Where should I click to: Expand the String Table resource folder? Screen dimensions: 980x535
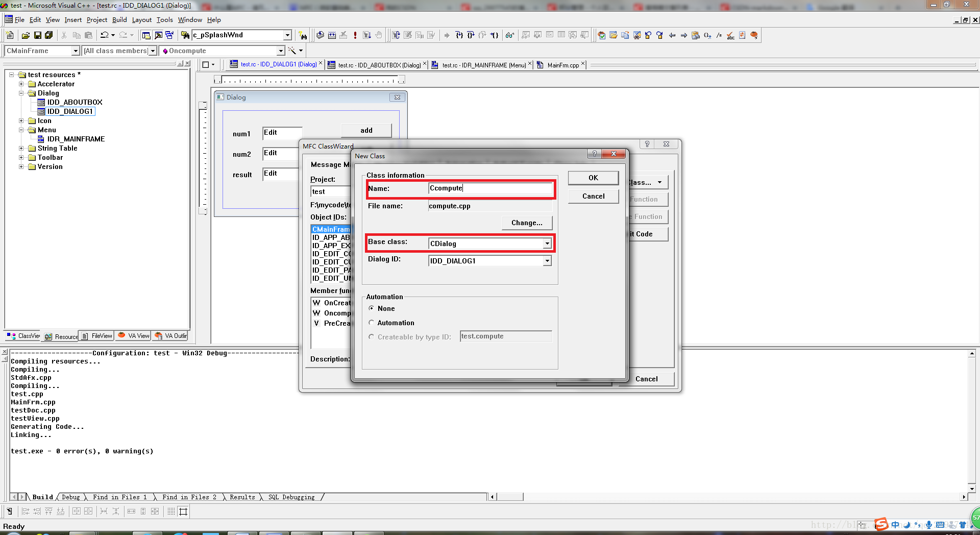pos(21,148)
